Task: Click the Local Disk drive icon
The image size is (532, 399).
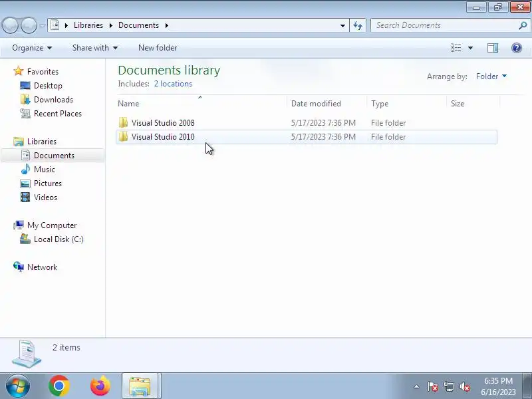Action: pyautogui.click(x=25, y=239)
